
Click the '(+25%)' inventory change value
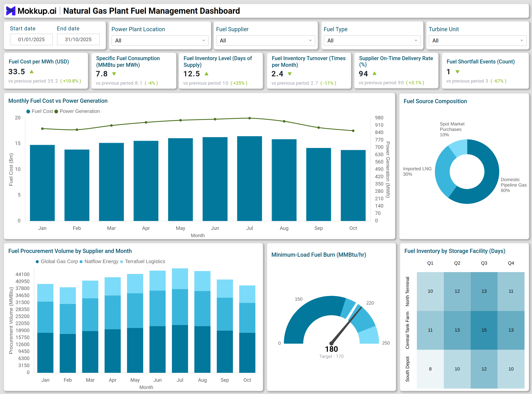(239, 83)
